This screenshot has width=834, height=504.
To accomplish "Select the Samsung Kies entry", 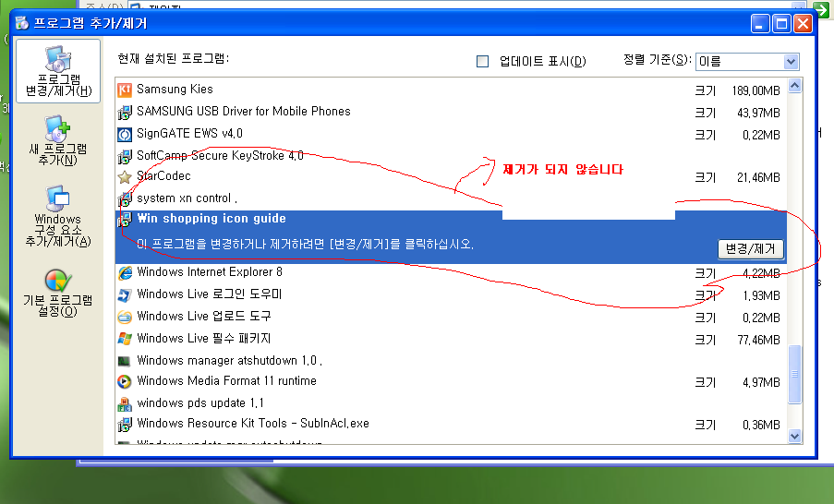I will [451, 90].
